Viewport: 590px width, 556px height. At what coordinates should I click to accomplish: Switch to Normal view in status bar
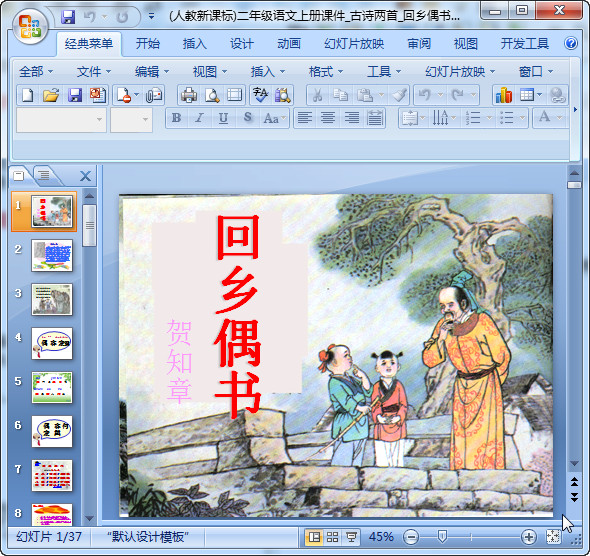[x=314, y=537]
